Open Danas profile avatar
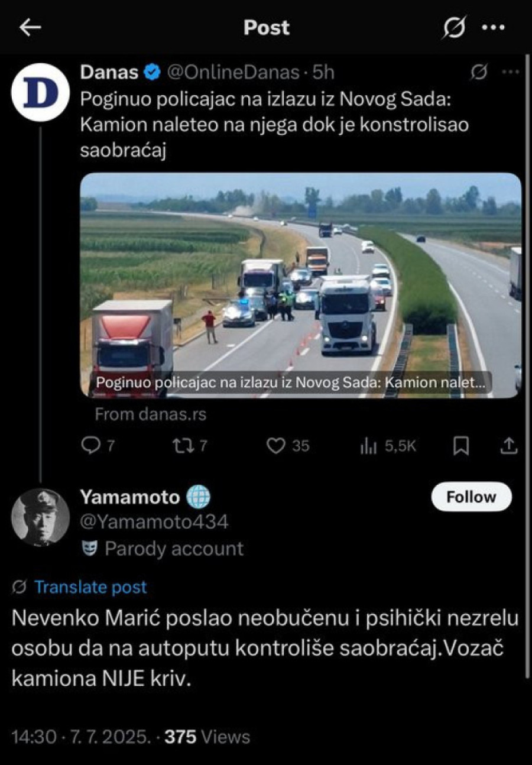This screenshot has height=765, width=532. pos(40,92)
